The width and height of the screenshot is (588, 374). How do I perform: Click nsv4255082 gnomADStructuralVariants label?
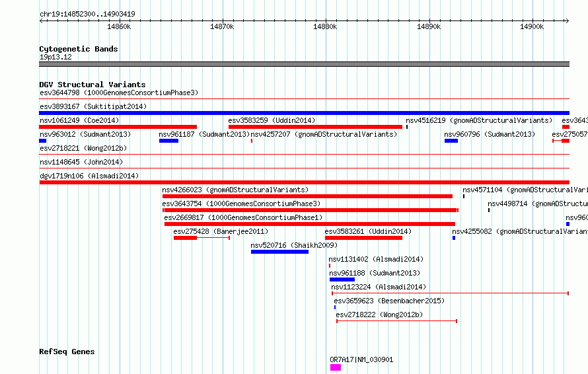[520, 231]
